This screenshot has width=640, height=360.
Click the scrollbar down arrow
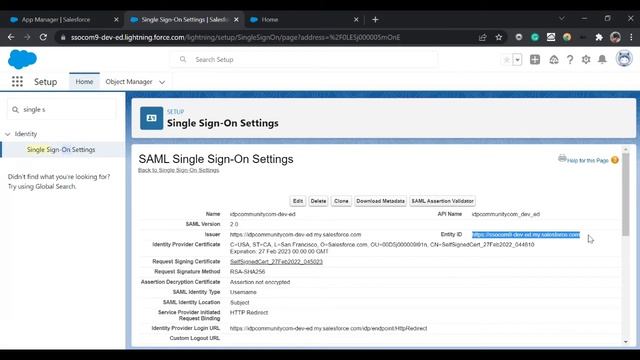point(626,342)
